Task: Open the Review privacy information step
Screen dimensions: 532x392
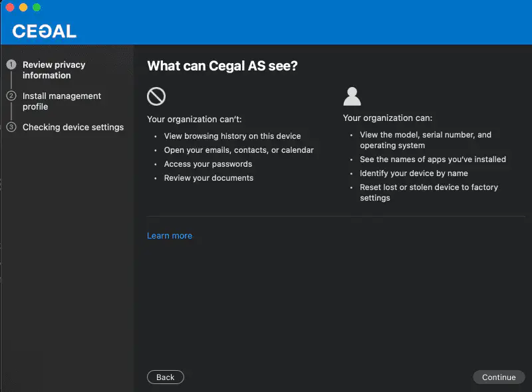Action: click(54, 70)
